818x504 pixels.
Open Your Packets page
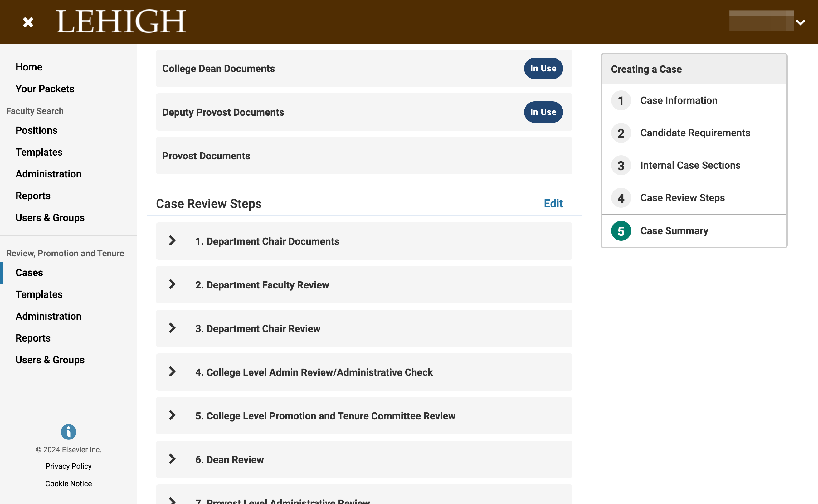pyautogui.click(x=45, y=89)
